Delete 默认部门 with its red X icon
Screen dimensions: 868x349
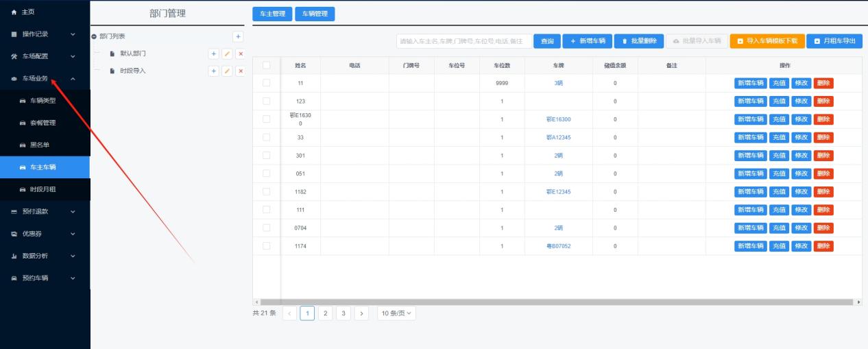[240, 53]
